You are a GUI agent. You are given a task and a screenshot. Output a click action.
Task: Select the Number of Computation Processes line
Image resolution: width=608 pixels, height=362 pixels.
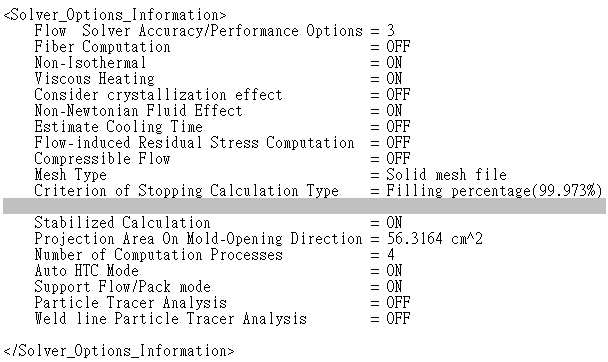[x=214, y=255]
